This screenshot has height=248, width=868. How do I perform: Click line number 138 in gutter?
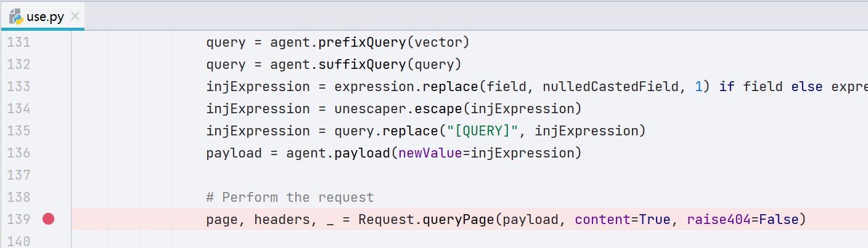pos(18,198)
